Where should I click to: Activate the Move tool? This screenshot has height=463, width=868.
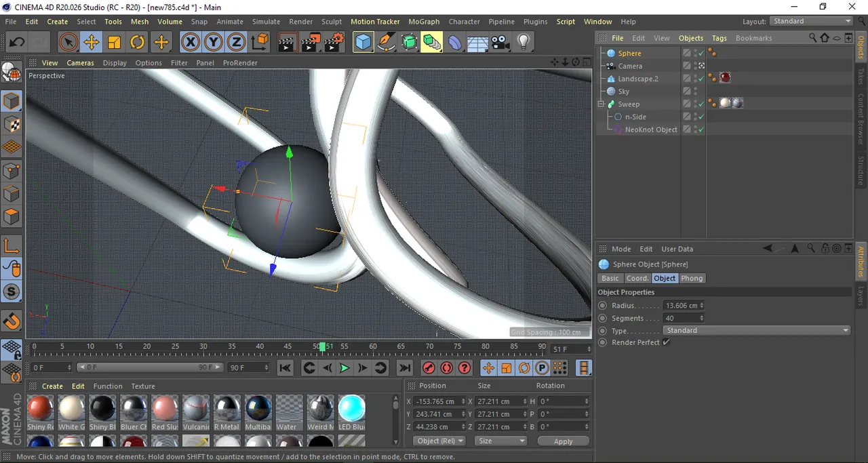click(x=91, y=43)
